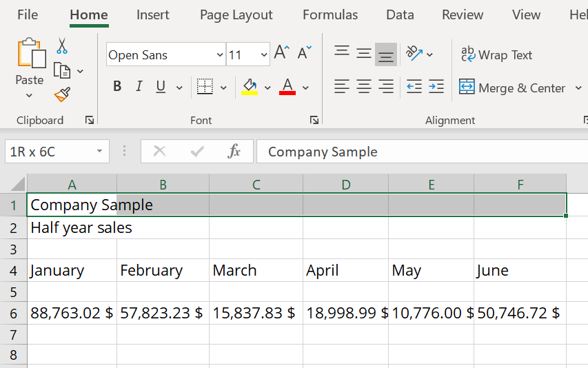Click the Increase Indent icon
Image resolution: width=588 pixels, height=368 pixels.
point(436,87)
